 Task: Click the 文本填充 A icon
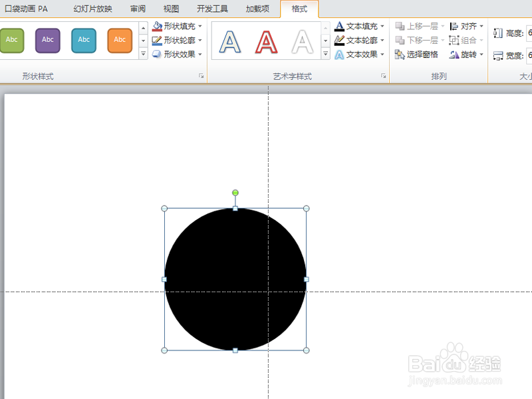[x=339, y=26]
